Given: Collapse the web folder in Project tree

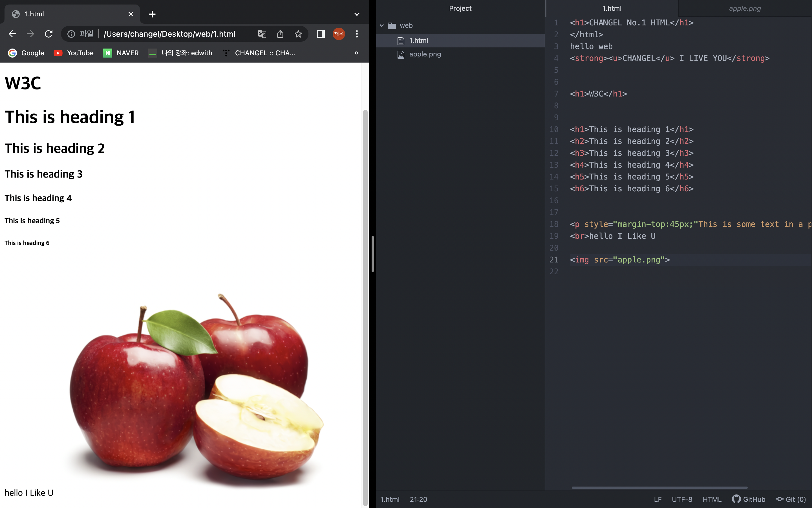Looking at the screenshot, I should (381, 25).
